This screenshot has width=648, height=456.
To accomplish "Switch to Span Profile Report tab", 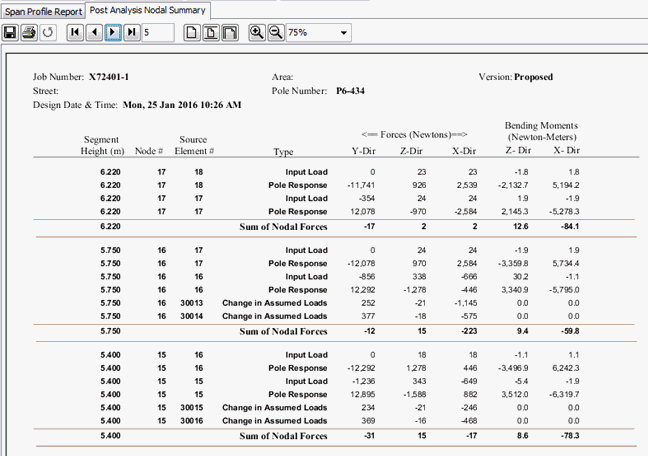I will point(43,12).
